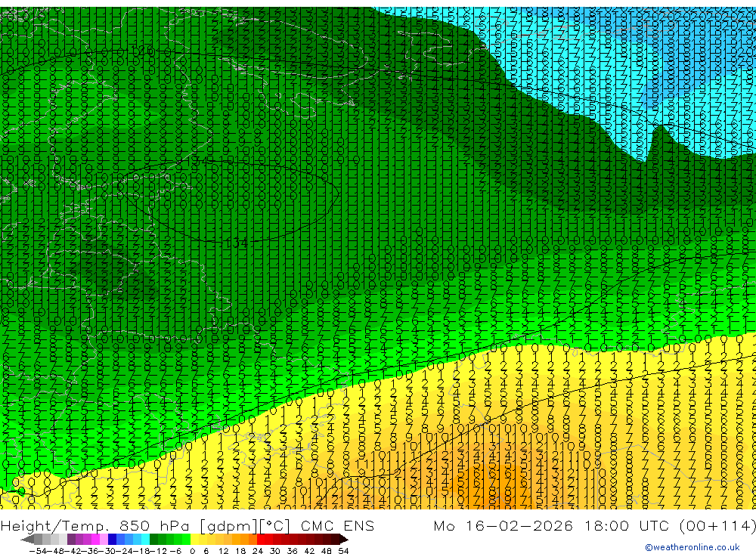Click the '134' contour height label on map
The image size is (756, 554).
click(236, 243)
